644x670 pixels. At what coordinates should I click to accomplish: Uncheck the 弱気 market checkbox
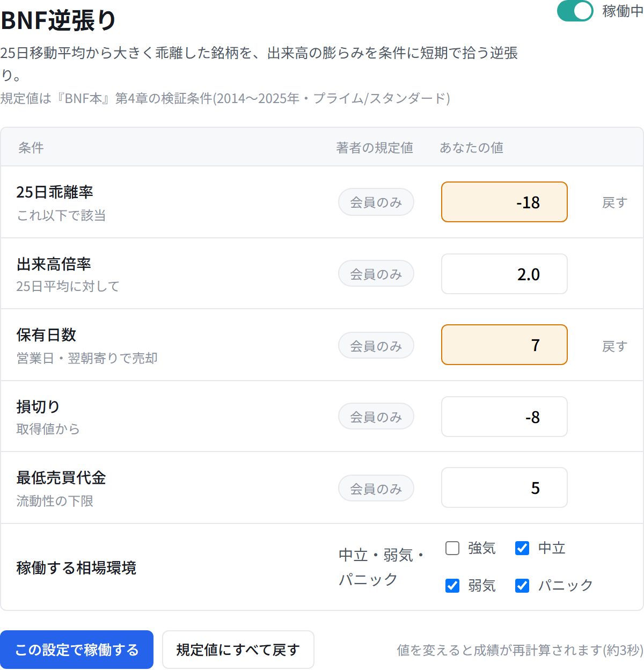452,586
